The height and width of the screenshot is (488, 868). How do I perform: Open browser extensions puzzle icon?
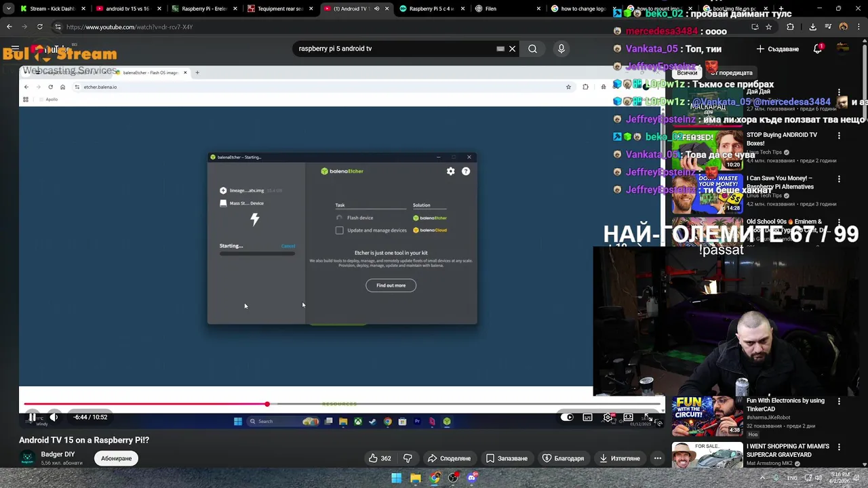click(790, 27)
